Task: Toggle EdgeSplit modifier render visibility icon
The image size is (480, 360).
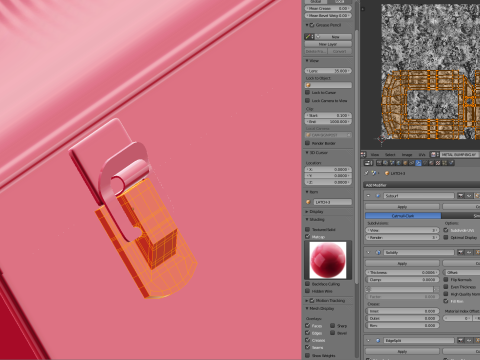Action: click(461, 340)
